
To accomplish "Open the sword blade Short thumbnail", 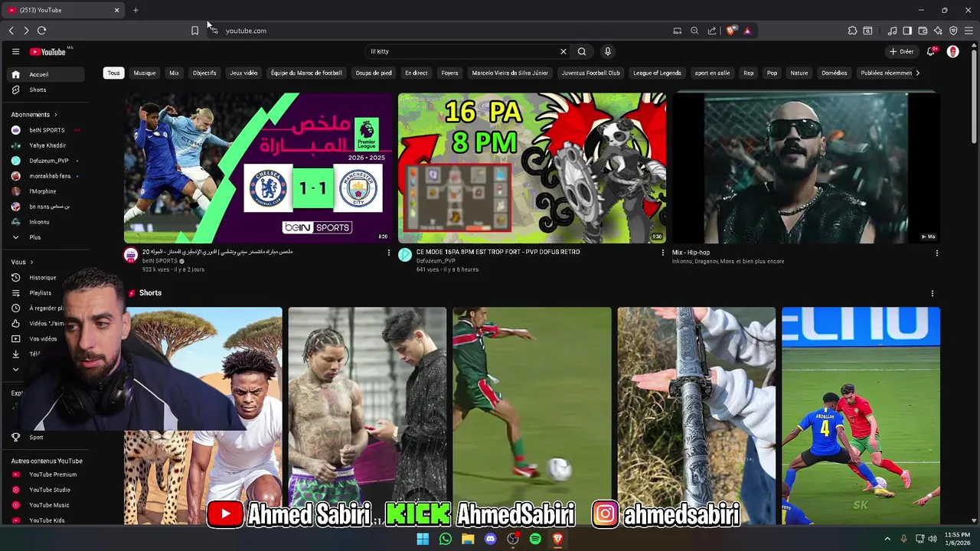I will 697,416.
